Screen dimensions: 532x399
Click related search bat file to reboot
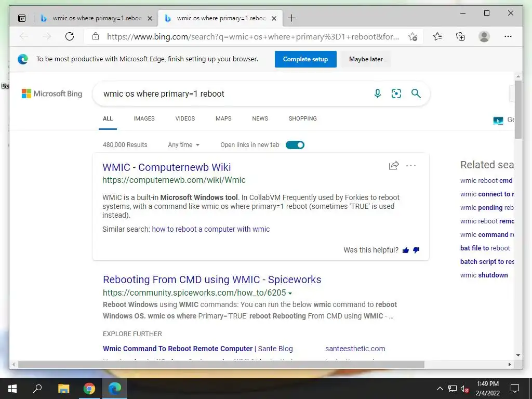485,248
